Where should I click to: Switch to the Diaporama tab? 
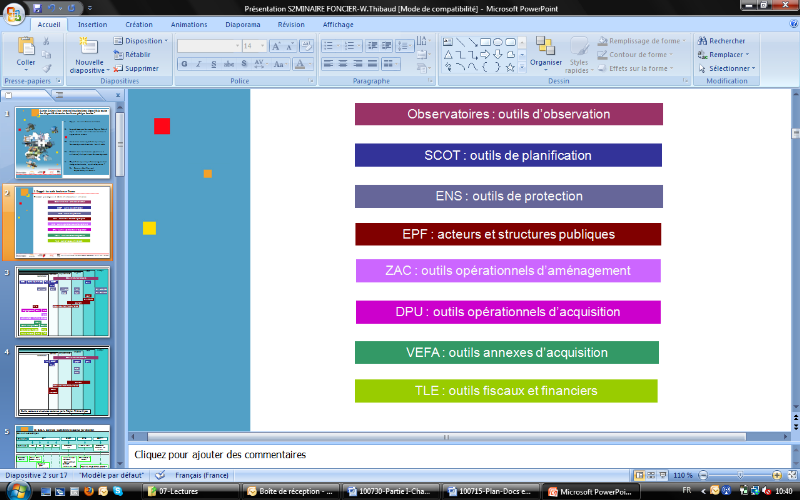point(242,23)
